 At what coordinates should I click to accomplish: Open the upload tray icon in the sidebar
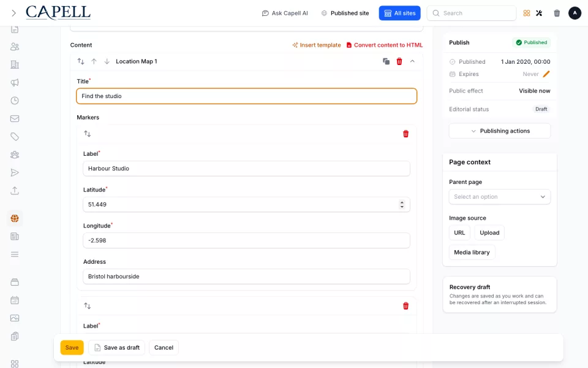[x=15, y=191]
